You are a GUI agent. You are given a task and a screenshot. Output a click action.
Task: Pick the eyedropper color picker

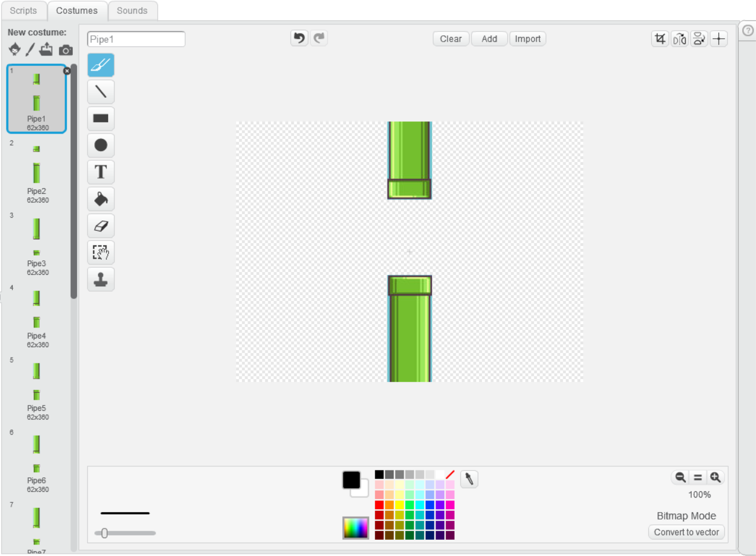point(469,479)
